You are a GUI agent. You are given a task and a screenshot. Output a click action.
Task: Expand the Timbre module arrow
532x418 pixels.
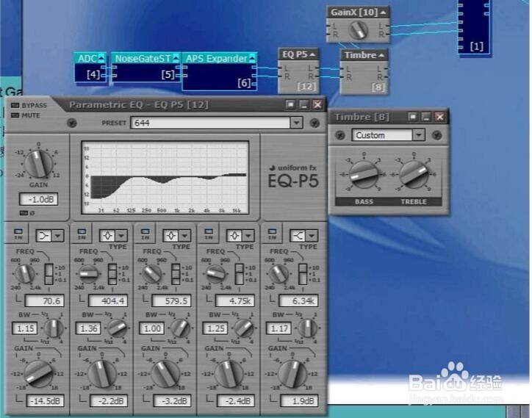coord(381,55)
